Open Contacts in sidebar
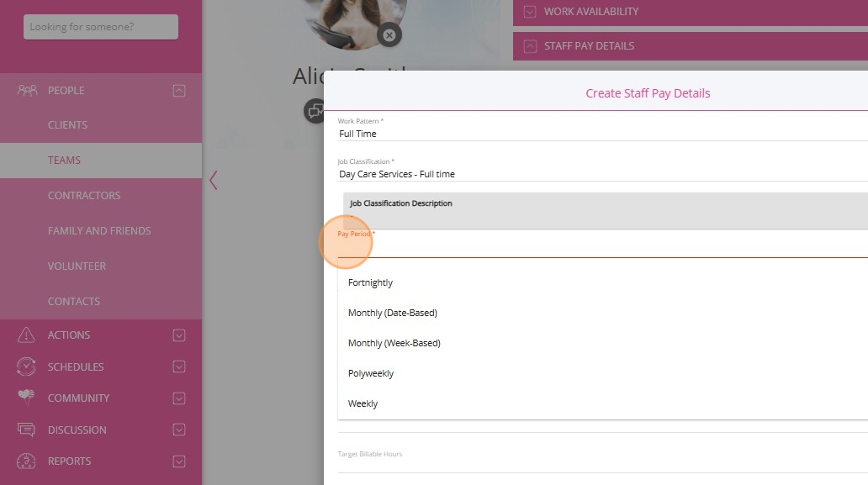This screenshot has width=868, height=485. [101, 302]
